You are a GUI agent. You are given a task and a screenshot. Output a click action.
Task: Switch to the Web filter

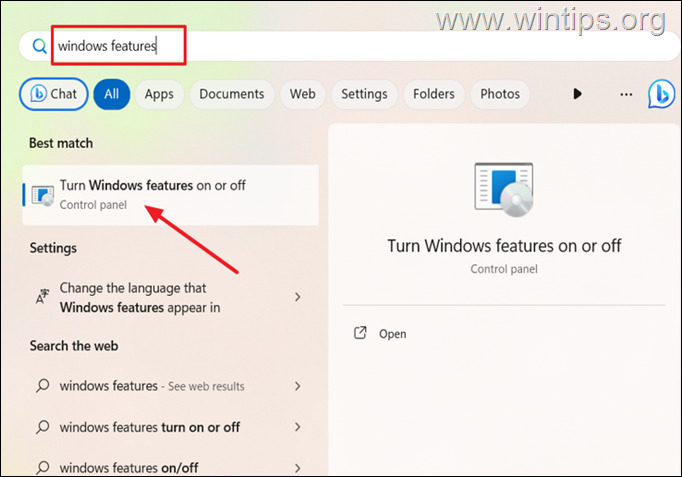tap(303, 94)
